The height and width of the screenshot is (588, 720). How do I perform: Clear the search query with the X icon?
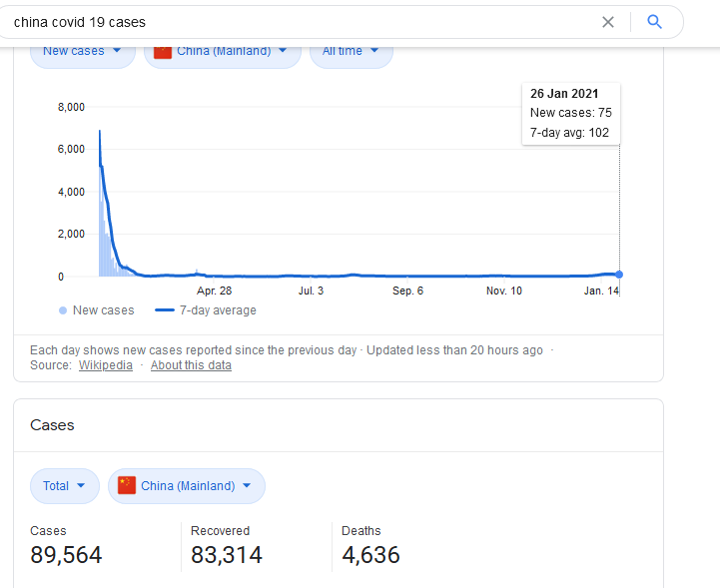click(607, 22)
